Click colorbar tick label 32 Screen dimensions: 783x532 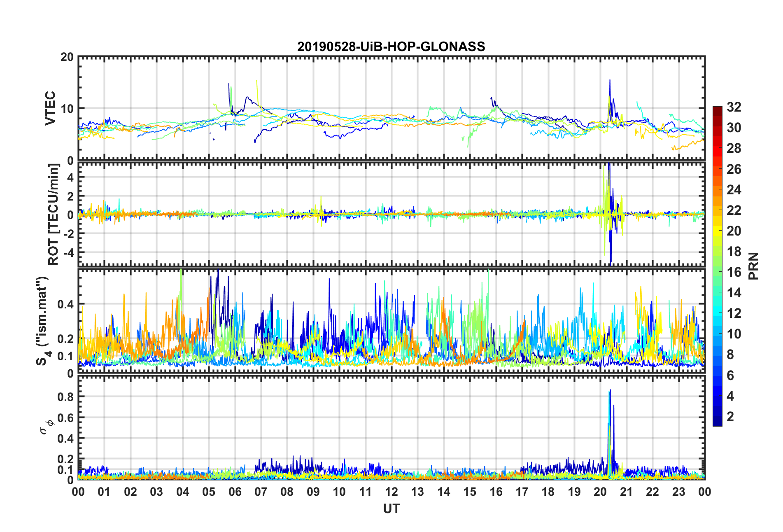(x=734, y=107)
